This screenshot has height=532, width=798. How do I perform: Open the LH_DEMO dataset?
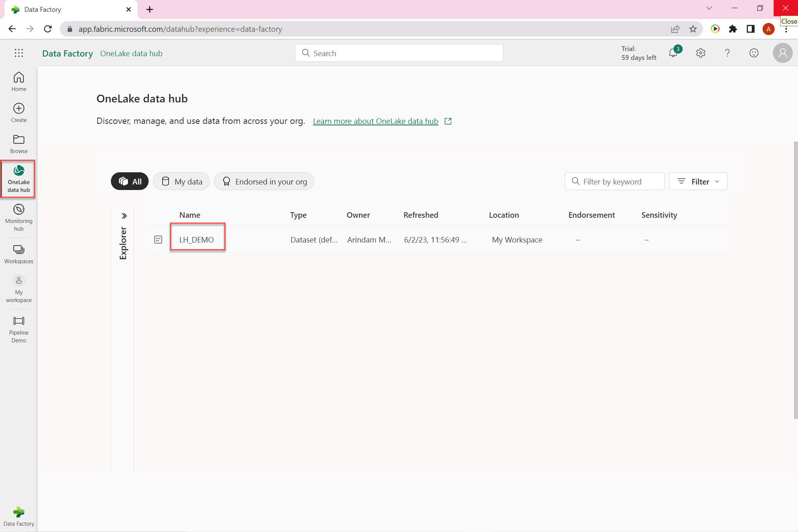click(x=196, y=240)
